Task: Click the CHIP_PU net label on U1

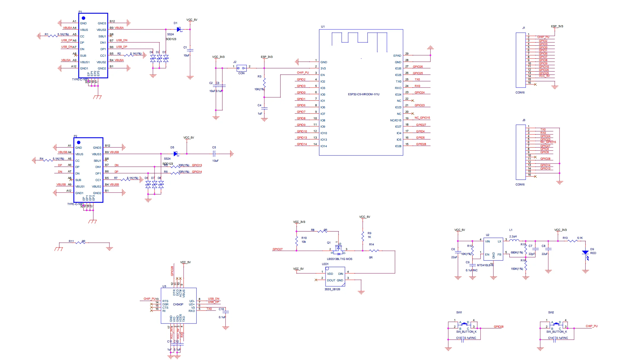Action: (303, 73)
